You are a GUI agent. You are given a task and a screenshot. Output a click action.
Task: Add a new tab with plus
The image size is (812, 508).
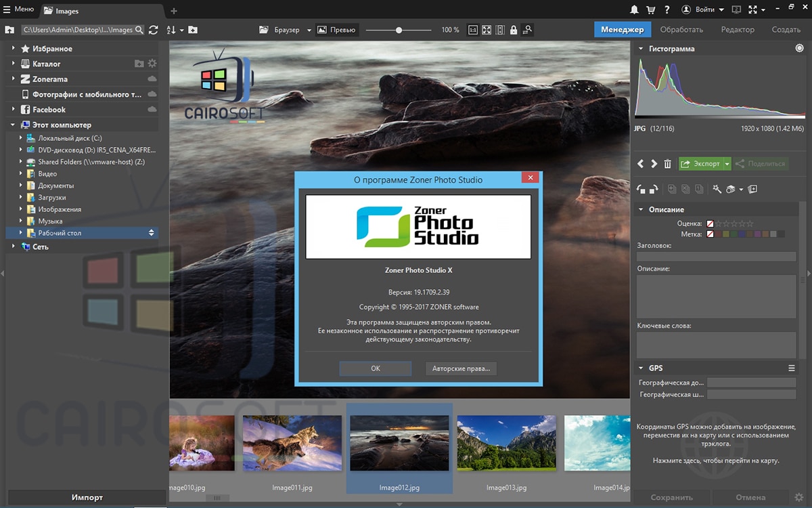pos(174,11)
